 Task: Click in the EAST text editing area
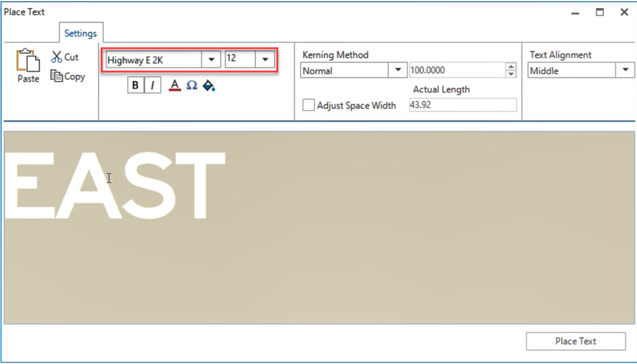click(319, 227)
